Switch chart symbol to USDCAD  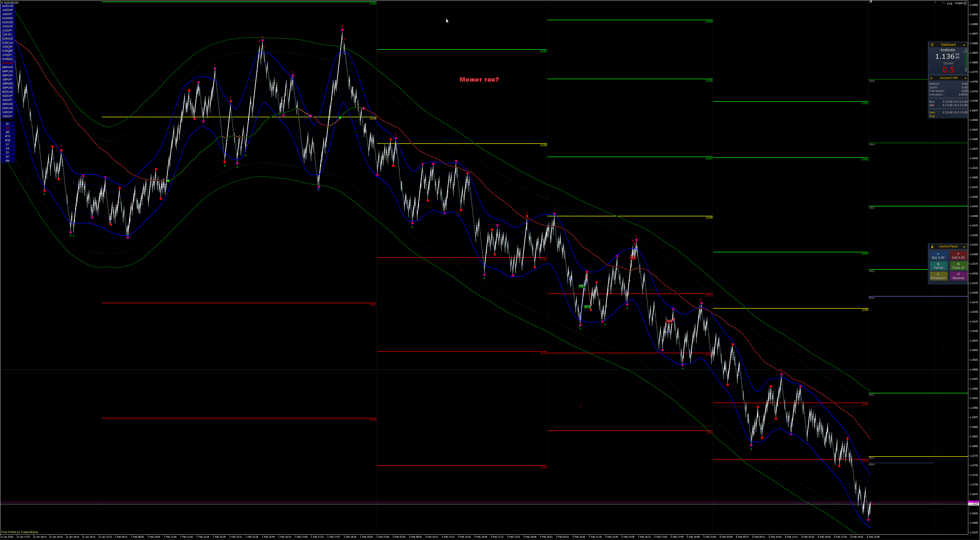pos(8,108)
